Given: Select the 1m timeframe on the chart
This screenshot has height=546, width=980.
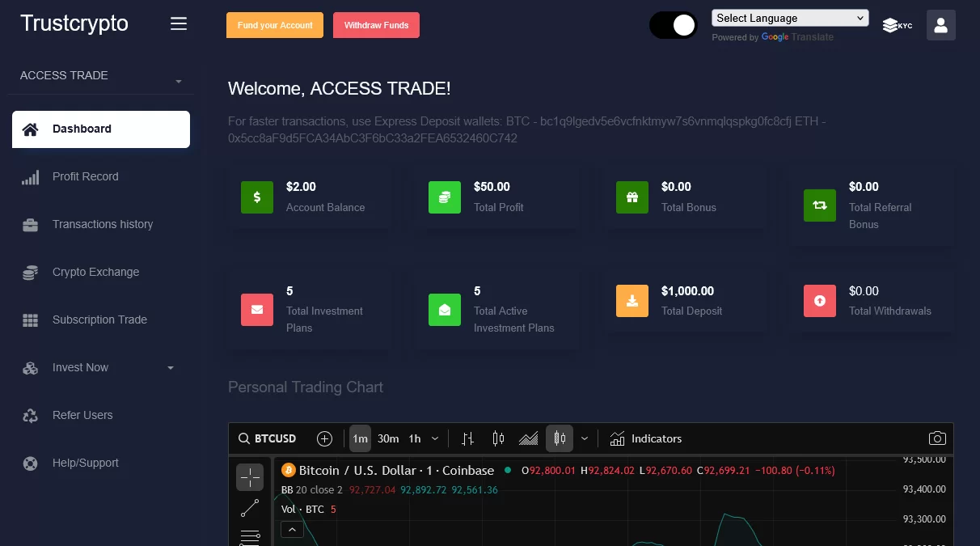Looking at the screenshot, I should (360, 438).
